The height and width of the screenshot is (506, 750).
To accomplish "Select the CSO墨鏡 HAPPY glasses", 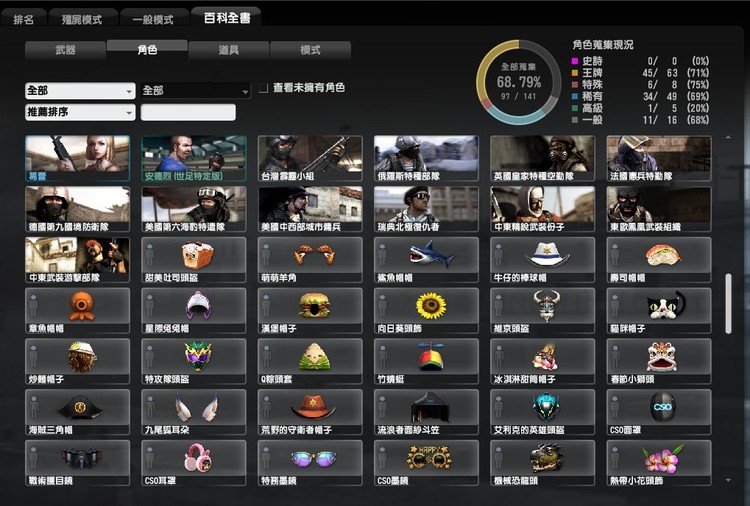I will coord(426,462).
